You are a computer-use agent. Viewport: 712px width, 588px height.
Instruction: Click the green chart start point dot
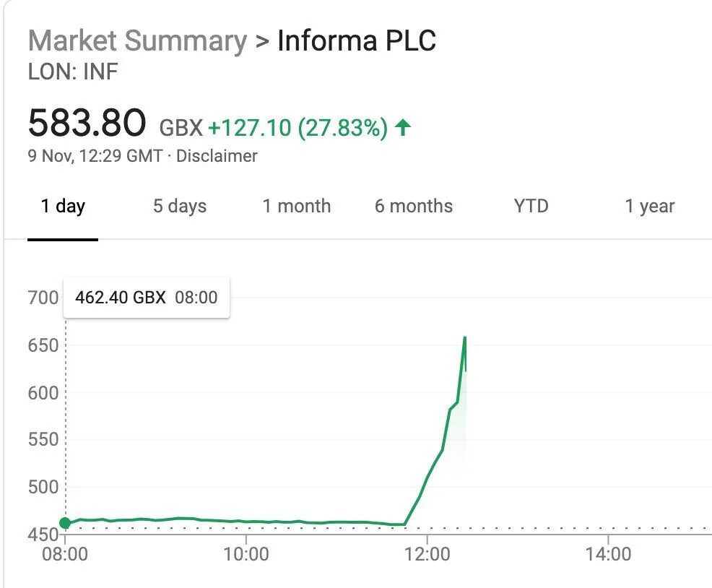tap(66, 523)
